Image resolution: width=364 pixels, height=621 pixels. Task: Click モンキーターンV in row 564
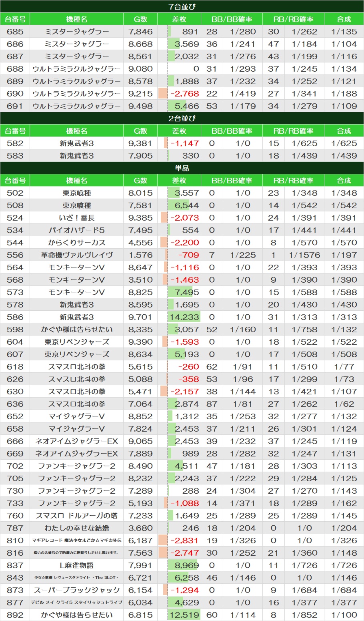pos(76,267)
